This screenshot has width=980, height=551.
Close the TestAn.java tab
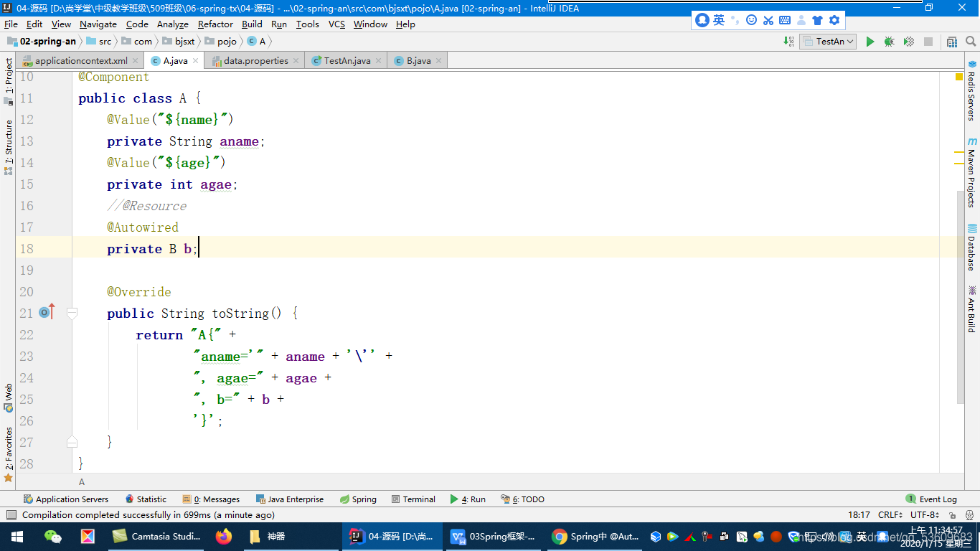[378, 61]
